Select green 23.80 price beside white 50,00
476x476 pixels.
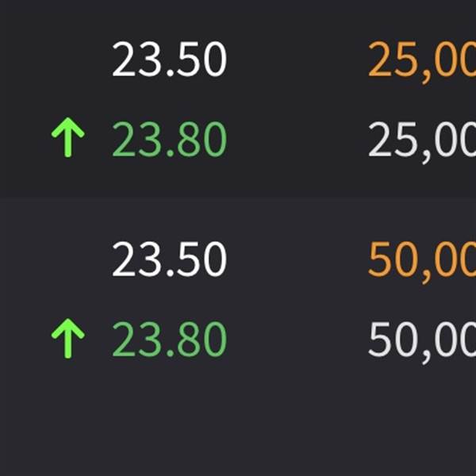coord(170,339)
